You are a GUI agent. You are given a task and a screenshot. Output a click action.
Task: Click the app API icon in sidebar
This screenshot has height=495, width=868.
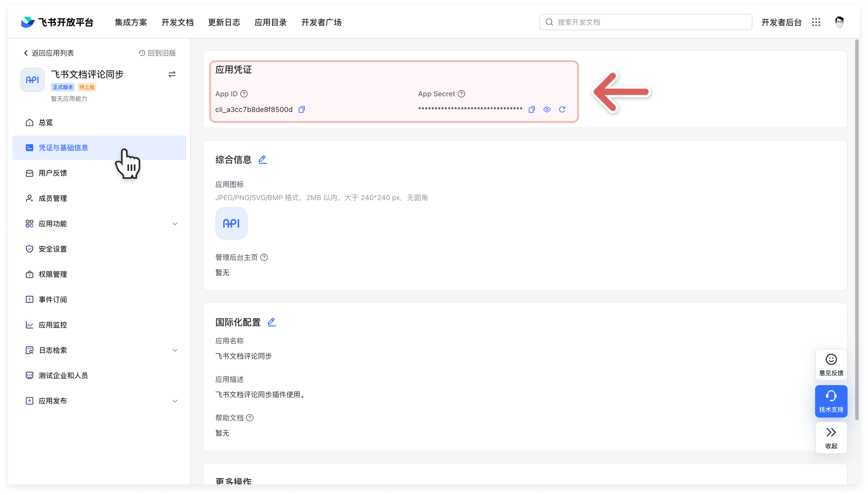33,80
